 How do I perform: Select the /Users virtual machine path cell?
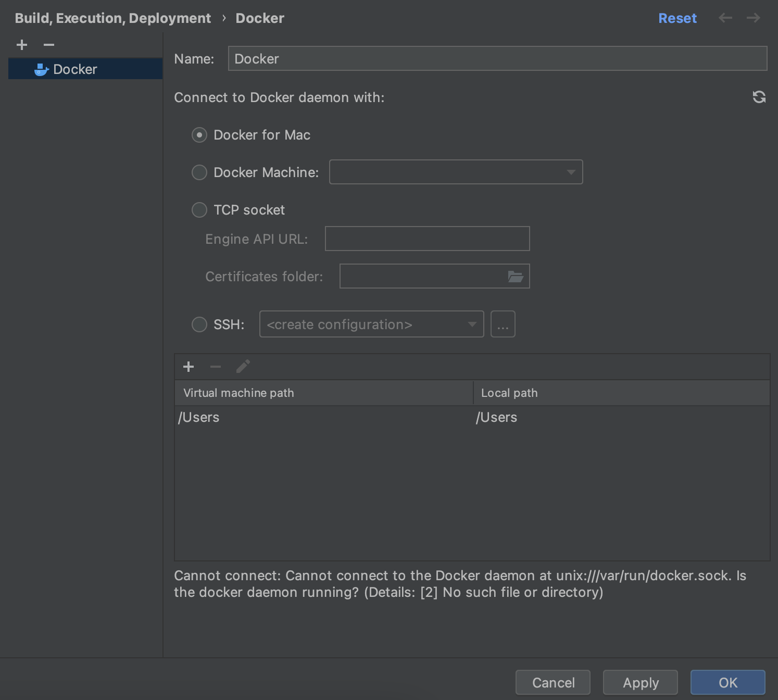coord(324,417)
